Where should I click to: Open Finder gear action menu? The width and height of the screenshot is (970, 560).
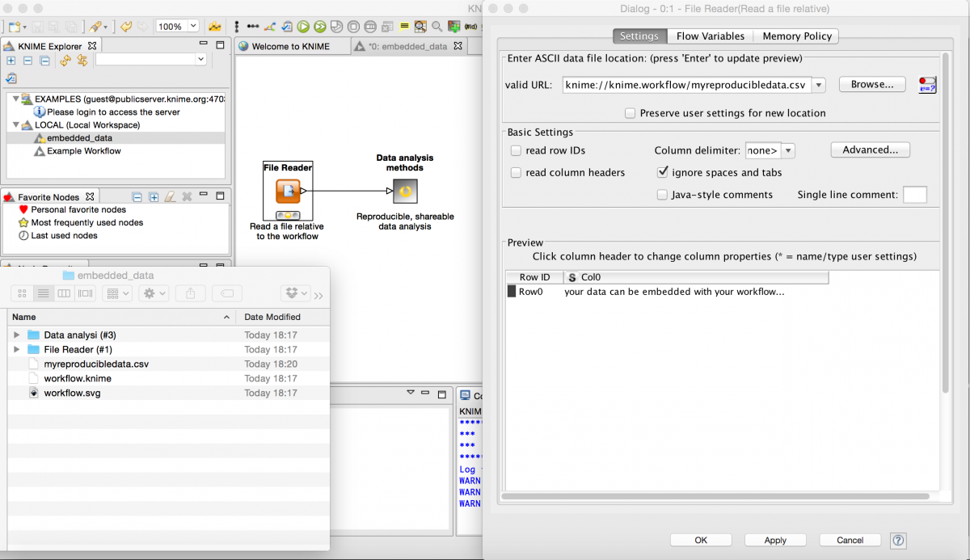154,293
